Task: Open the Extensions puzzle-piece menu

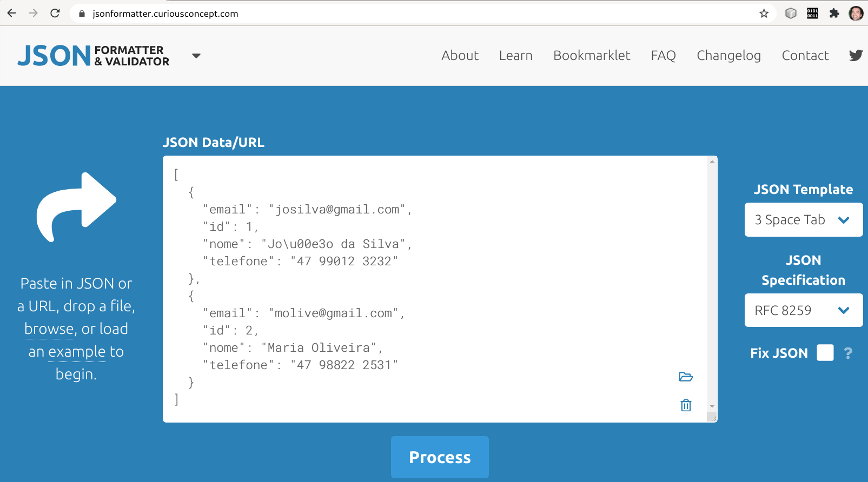Action: coord(834,14)
